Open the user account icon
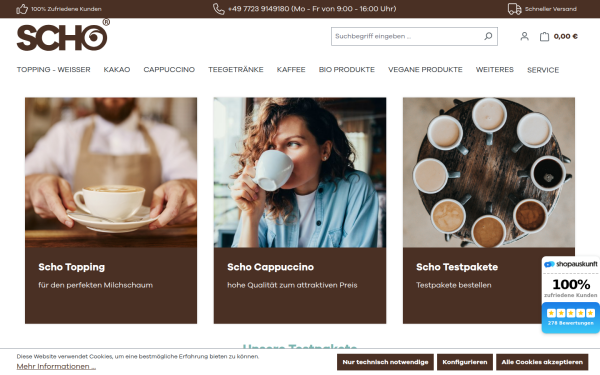600x375 pixels. [x=524, y=36]
